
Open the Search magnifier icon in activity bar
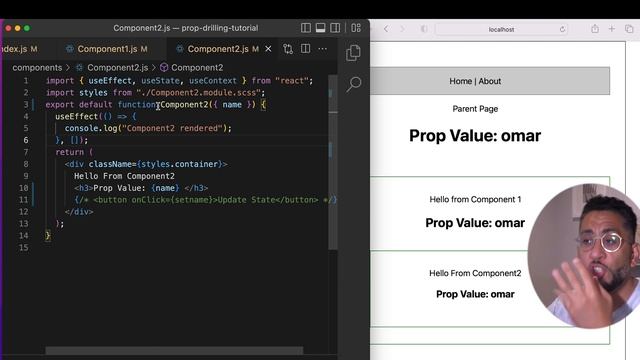354,84
